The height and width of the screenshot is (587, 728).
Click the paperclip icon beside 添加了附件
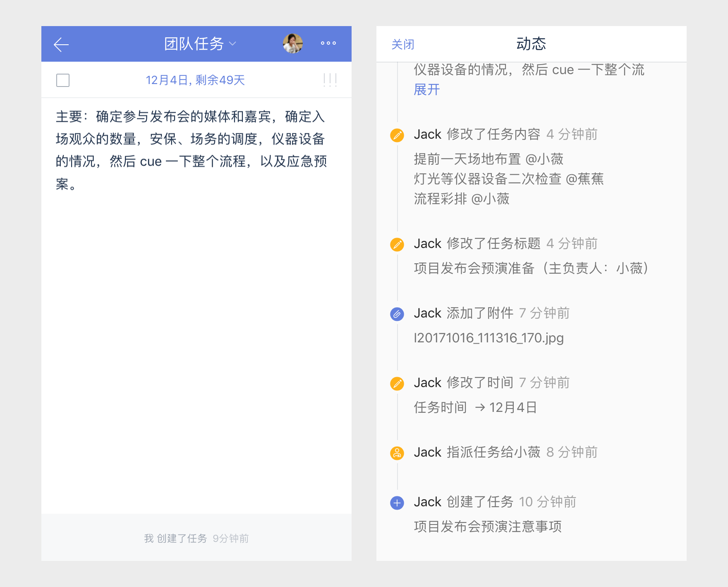pyautogui.click(x=397, y=314)
